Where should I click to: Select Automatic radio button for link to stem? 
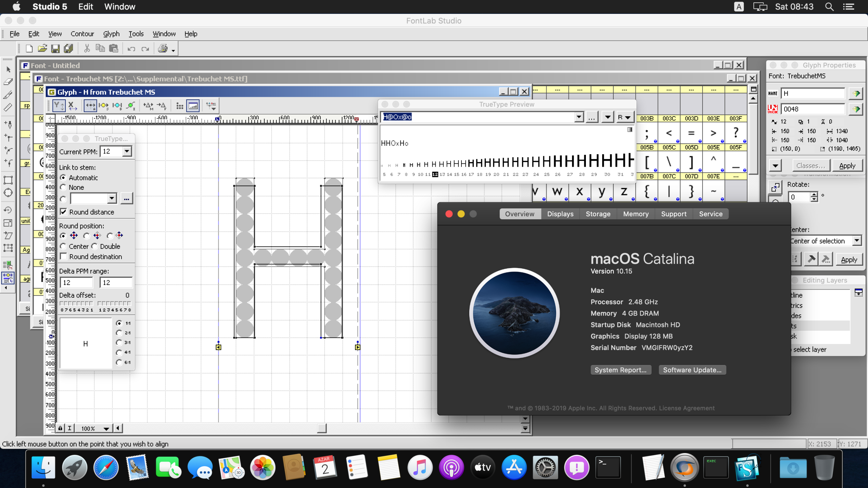pos(63,177)
